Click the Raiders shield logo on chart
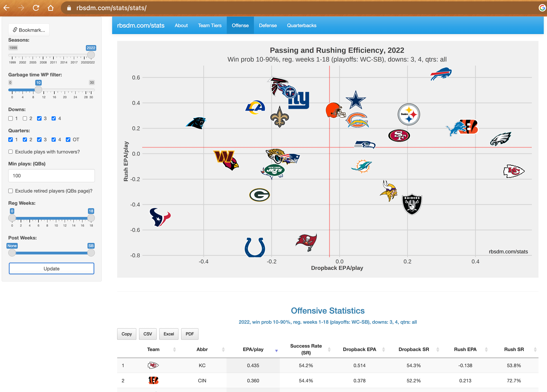 412,204
